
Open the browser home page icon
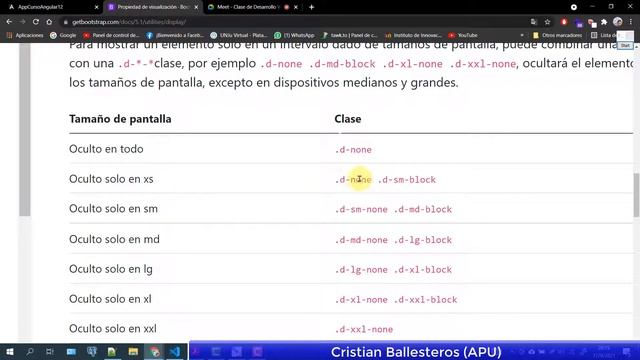49,22
